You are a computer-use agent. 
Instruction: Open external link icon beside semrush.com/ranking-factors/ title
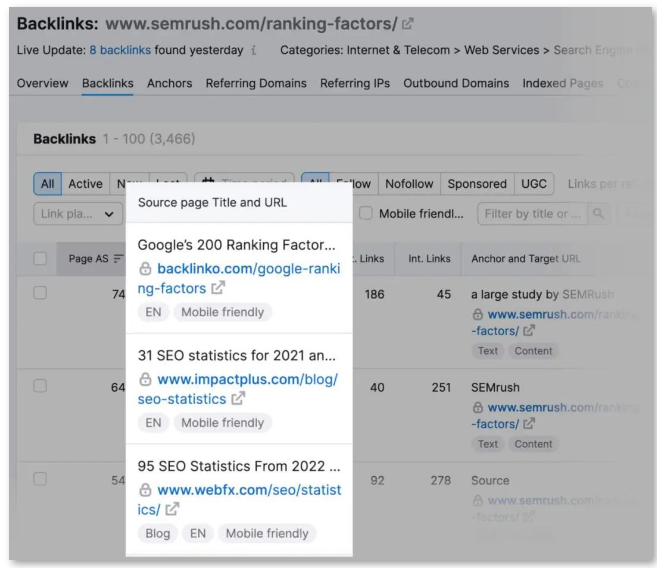(407, 23)
